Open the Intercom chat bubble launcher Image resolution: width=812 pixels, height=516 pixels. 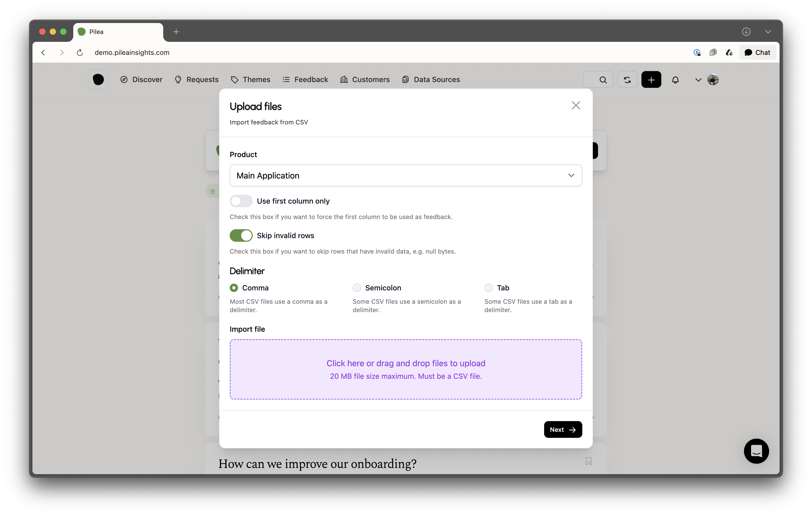pyautogui.click(x=756, y=451)
